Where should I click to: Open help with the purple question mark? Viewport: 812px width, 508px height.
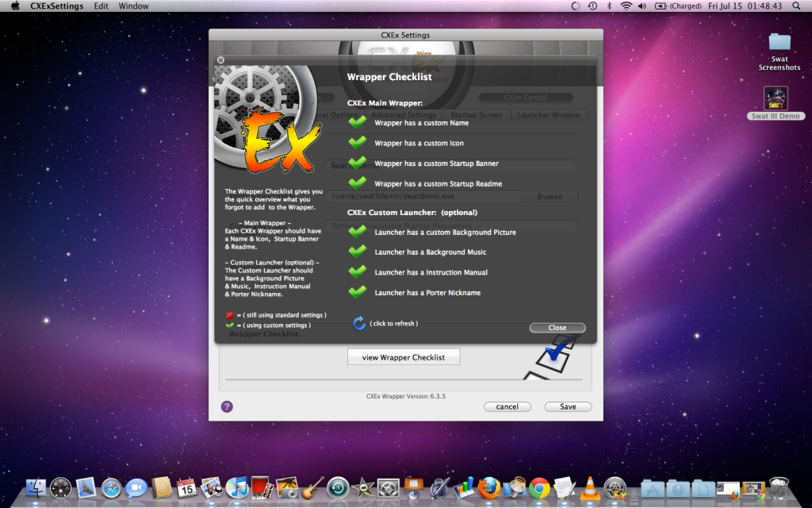(227, 406)
